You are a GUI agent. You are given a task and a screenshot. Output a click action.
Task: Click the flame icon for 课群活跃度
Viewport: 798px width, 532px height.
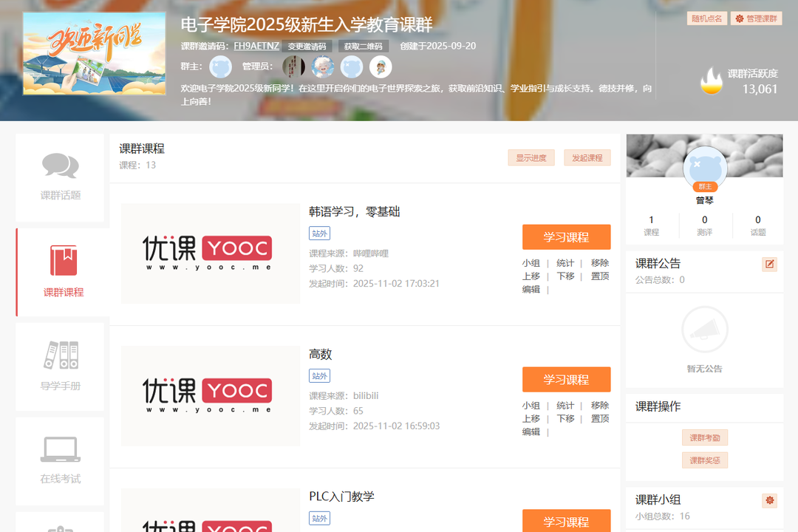click(711, 81)
